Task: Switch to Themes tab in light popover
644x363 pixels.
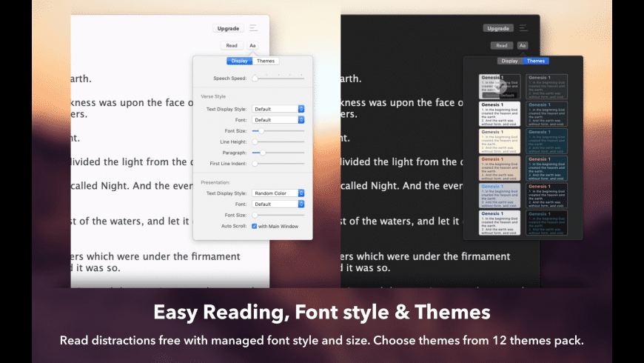Action: 265,61
